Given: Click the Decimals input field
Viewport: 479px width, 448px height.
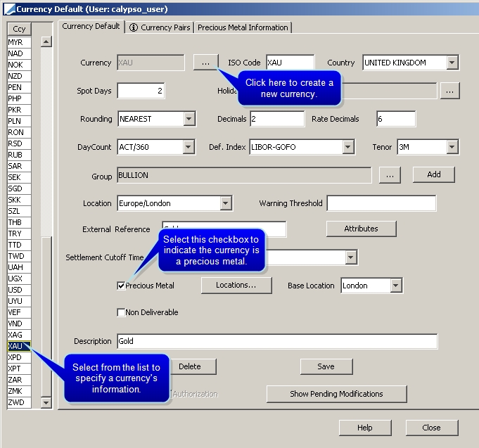Looking at the screenshot, I should [277, 119].
